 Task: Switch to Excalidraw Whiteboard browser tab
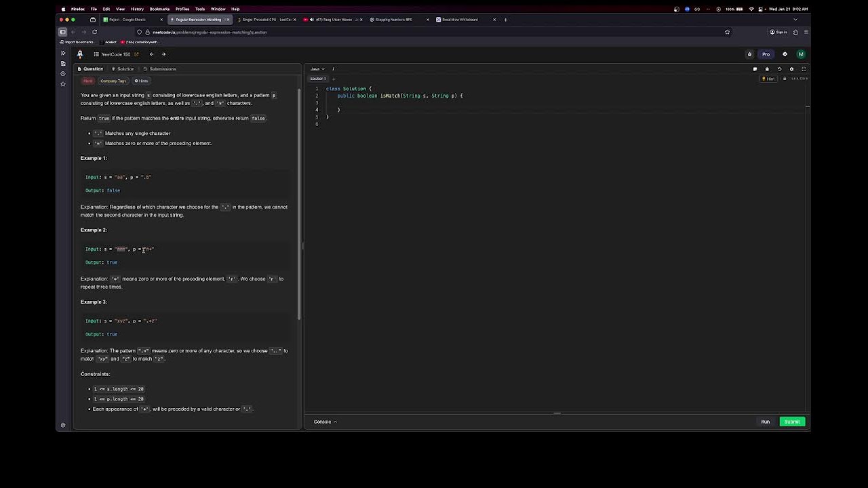pos(466,20)
